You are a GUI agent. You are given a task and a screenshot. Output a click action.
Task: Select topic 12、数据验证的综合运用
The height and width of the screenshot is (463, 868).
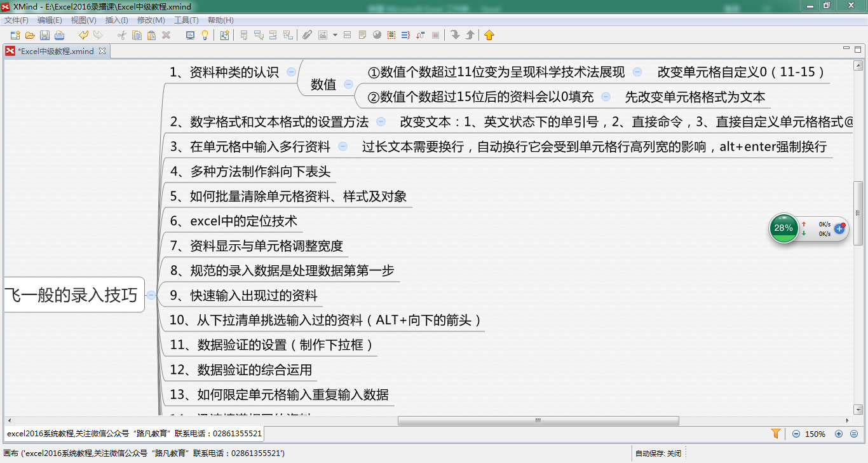(x=241, y=370)
